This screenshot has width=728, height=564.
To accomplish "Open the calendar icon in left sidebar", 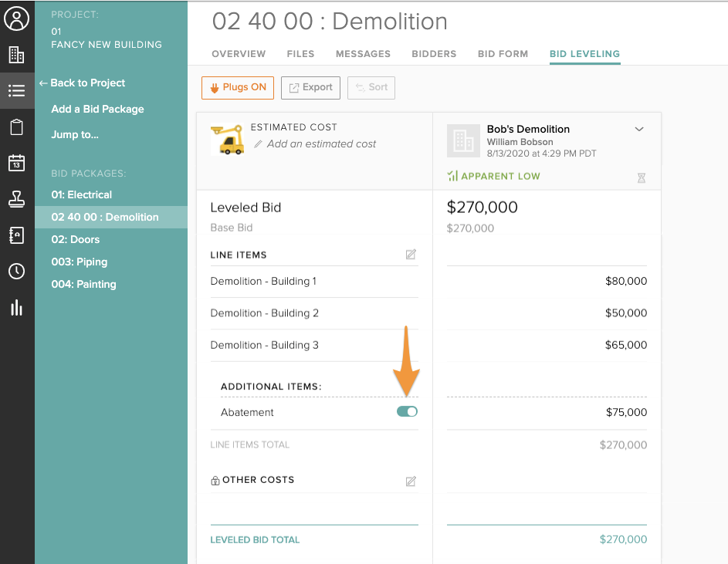I will 17,163.
